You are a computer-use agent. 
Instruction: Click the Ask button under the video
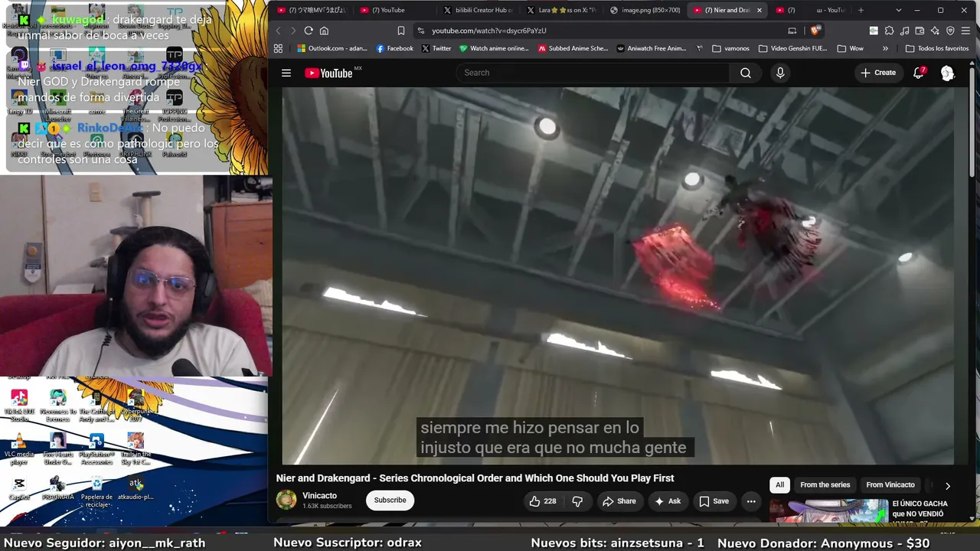(666, 501)
